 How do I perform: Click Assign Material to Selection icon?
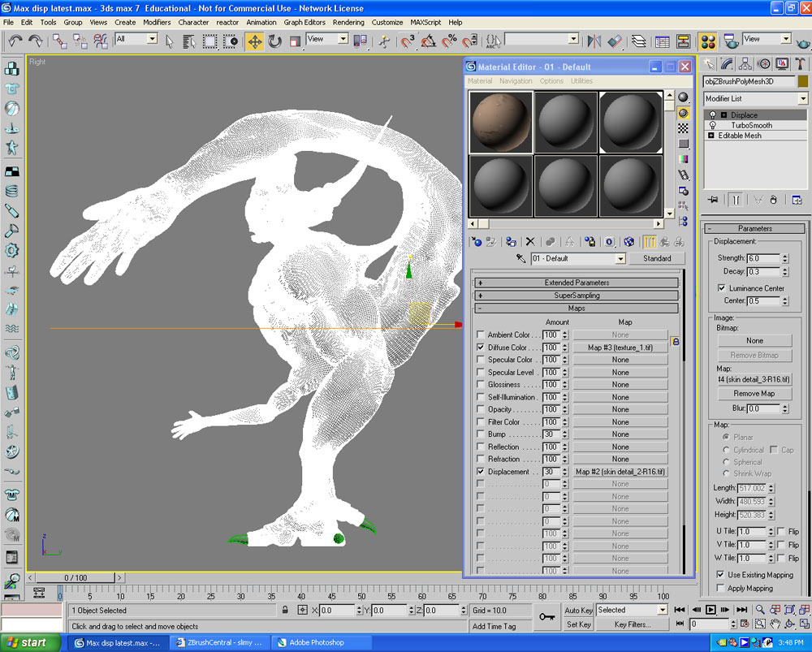coord(511,242)
